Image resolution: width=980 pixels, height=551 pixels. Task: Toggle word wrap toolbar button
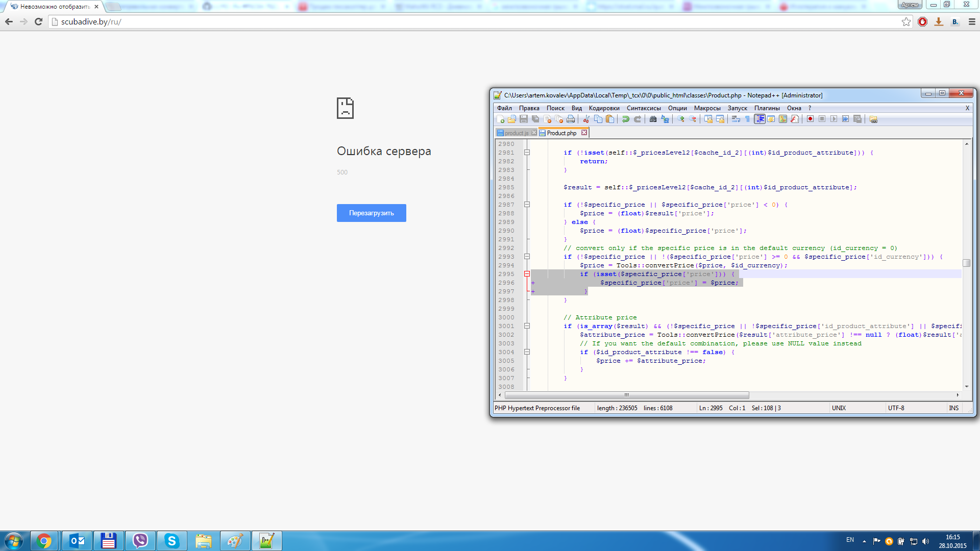(736, 119)
